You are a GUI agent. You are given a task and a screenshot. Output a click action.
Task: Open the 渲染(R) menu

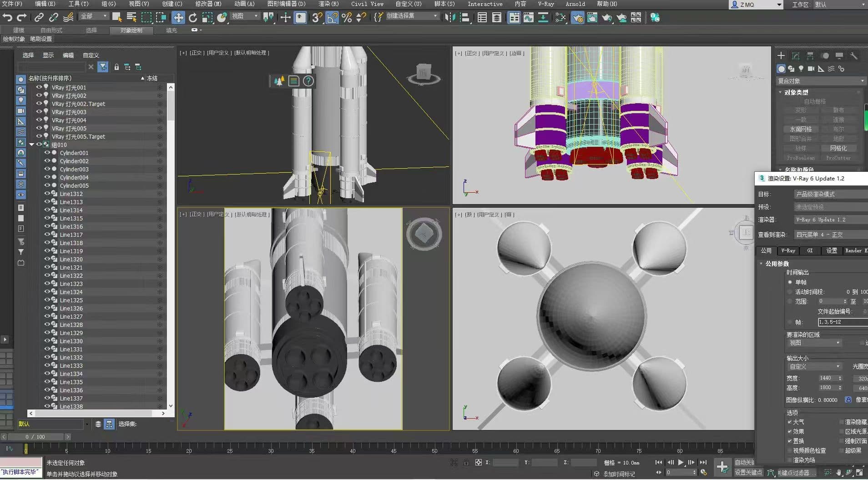click(x=328, y=4)
